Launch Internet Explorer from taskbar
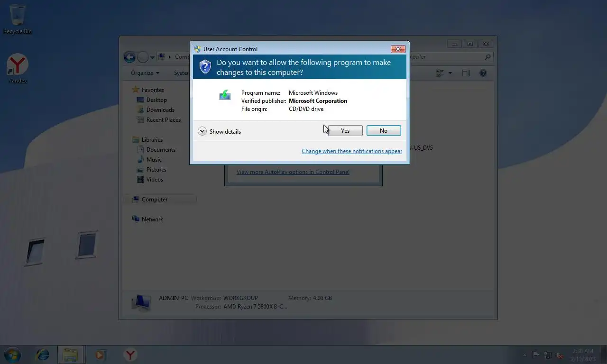Viewport: 607px width, 364px height. [x=43, y=355]
